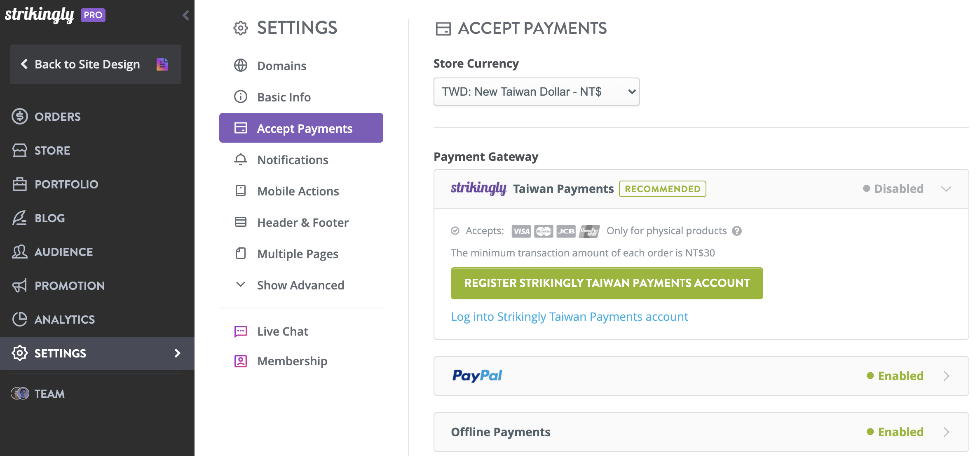Click the help tooltip beside physical products
The height and width of the screenshot is (456, 980).
736,231
